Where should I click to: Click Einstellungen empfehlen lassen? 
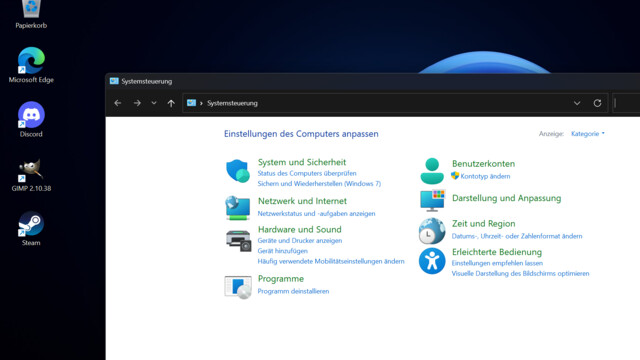(497, 263)
